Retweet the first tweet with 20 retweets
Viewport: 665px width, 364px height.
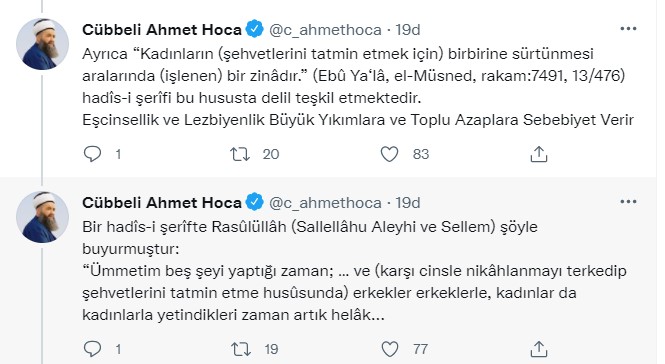240,154
